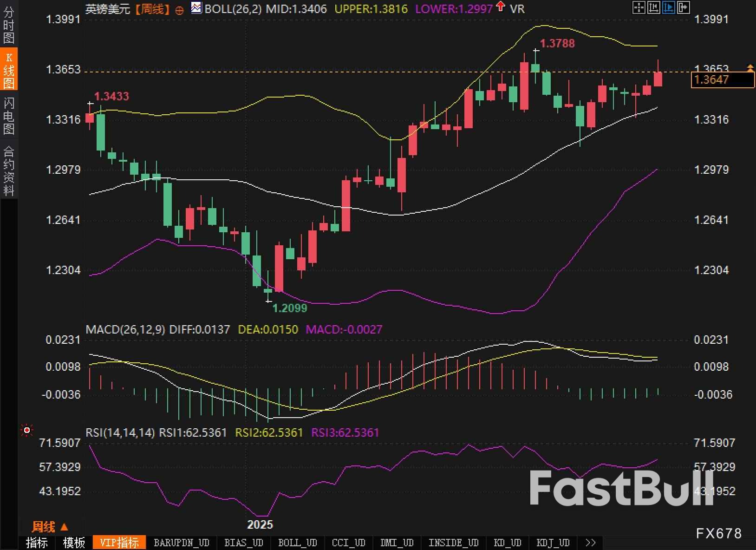
Task: Click the orange double-arrow at price axis
Action: (750, 68)
